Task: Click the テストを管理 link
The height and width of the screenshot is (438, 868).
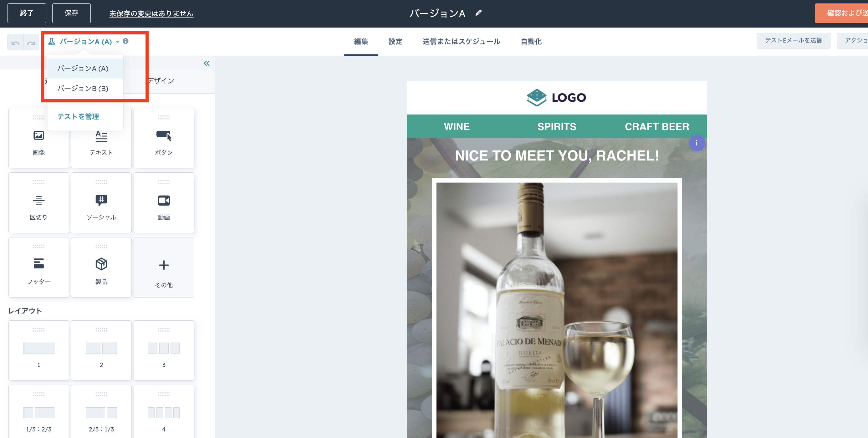Action: pyautogui.click(x=78, y=117)
